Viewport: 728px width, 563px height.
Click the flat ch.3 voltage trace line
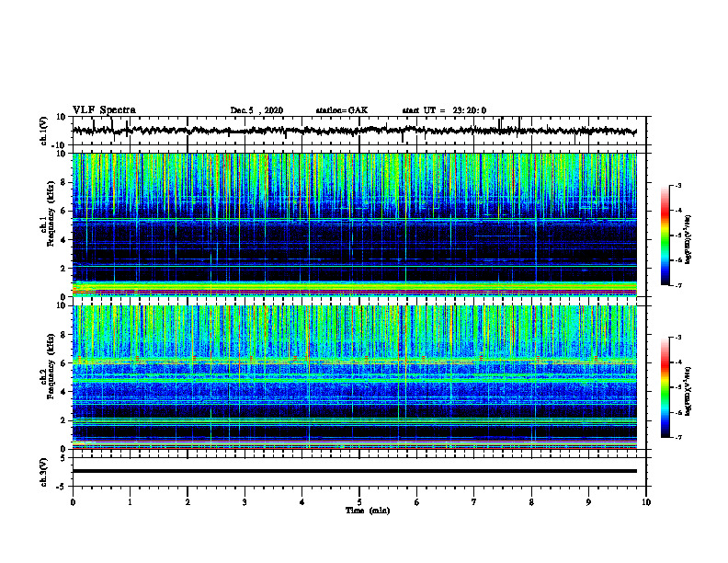pos(354,471)
